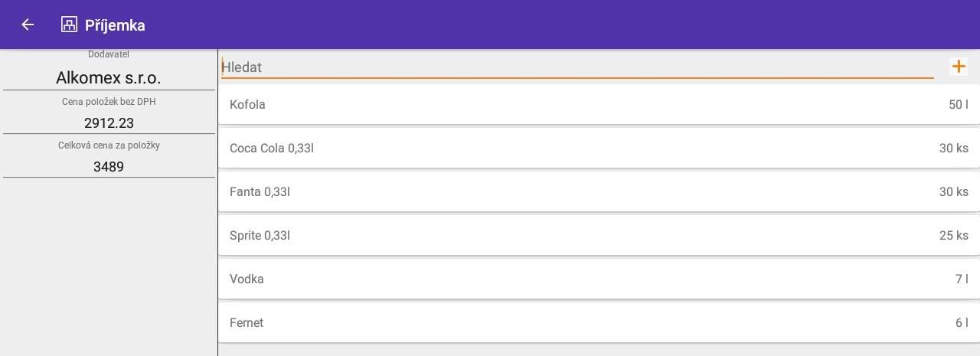Viewport: 980px width, 356px height.
Task: Tap the 30 ks quantity for Fanta
Action: coord(953,191)
